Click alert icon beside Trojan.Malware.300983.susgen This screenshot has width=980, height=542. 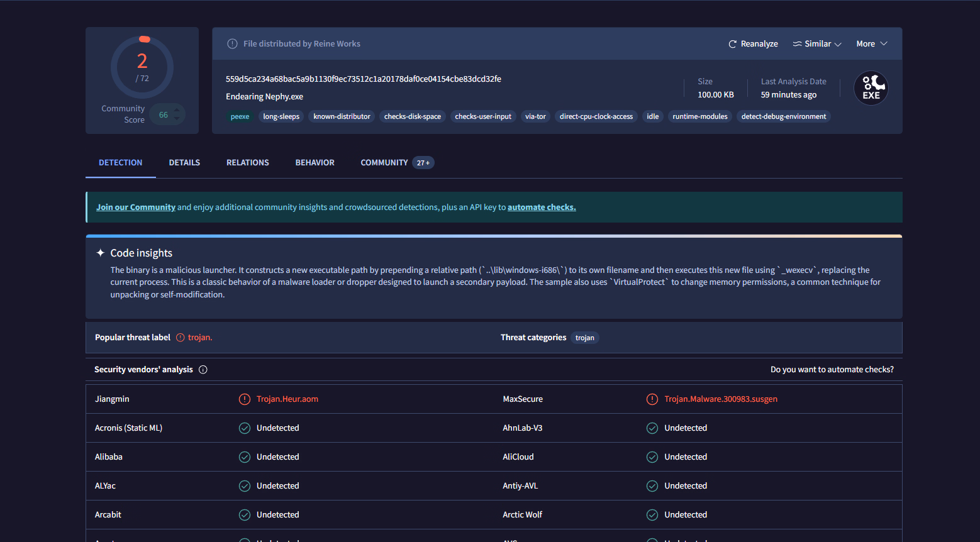tap(652, 399)
